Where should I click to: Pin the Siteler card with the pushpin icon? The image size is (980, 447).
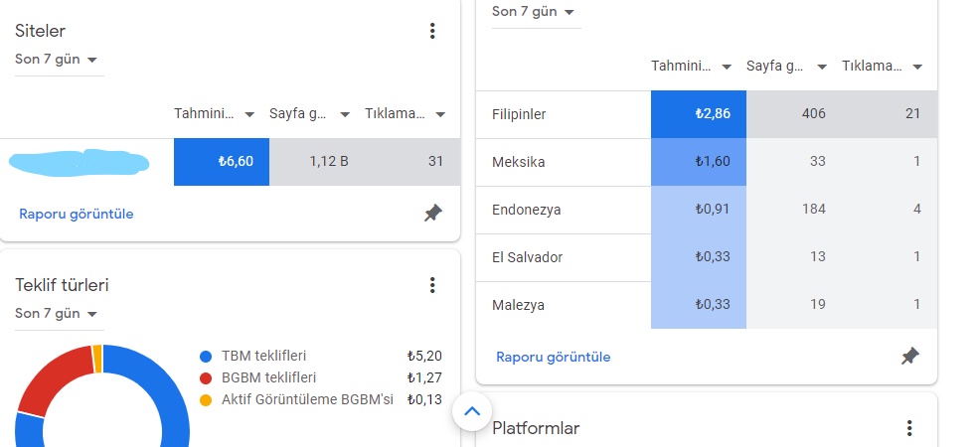432,214
